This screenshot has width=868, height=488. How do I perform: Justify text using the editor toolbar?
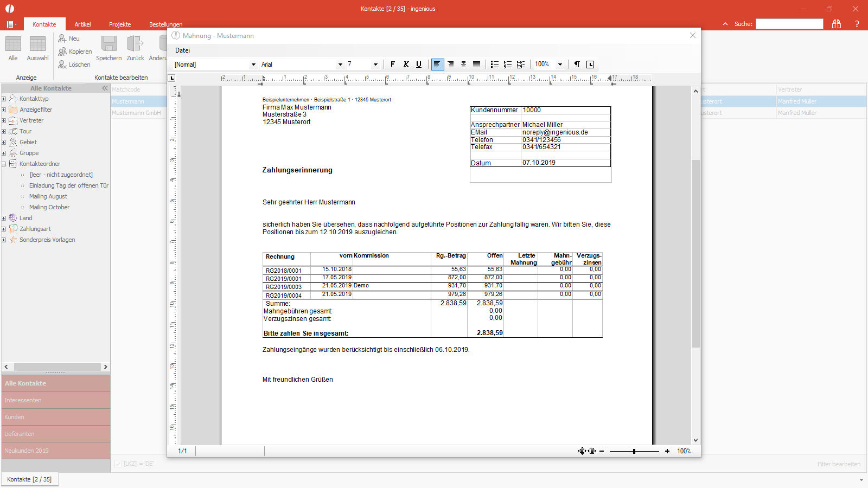tap(476, 65)
